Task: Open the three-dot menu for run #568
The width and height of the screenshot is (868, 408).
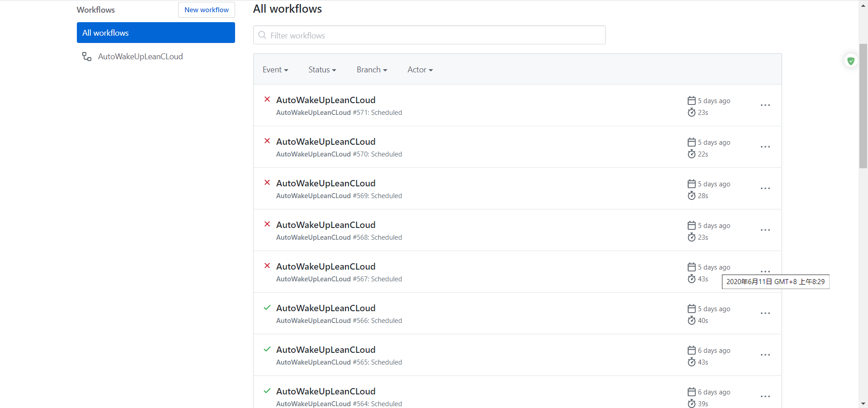Action: coord(765,230)
